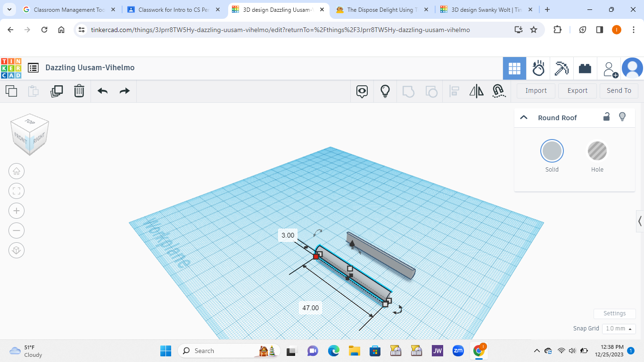Click the Cruise magnet tool icon
This screenshot has height=362, width=644.
click(x=499, y=91)
